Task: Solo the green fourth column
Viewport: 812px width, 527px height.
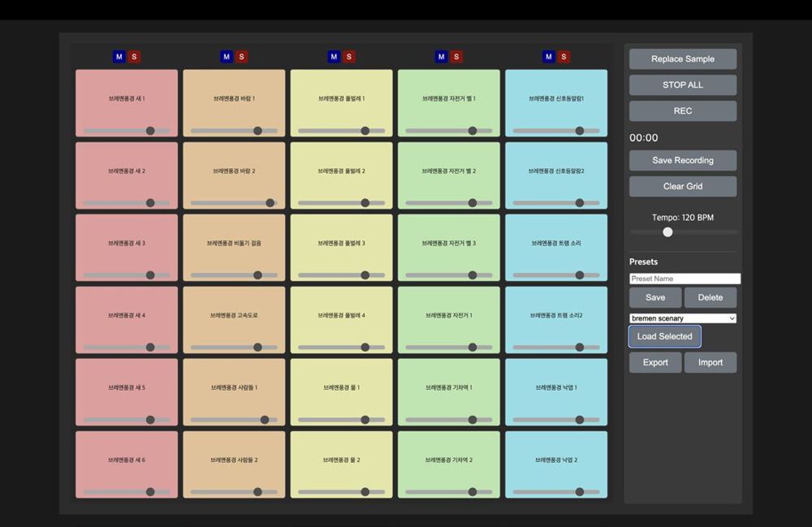Action: tap(456, 57)
